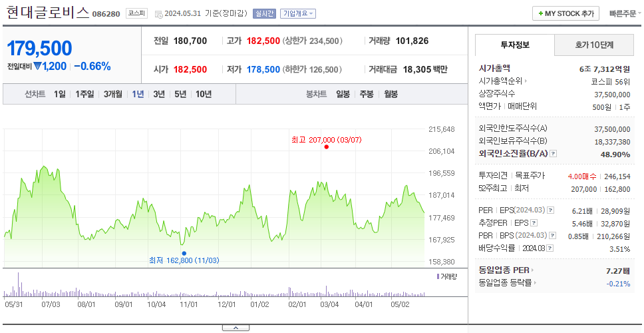Viewport: 644px width, 333px height.
Task: Show the 일봉 candlestick chart
Action: [343, 94]
